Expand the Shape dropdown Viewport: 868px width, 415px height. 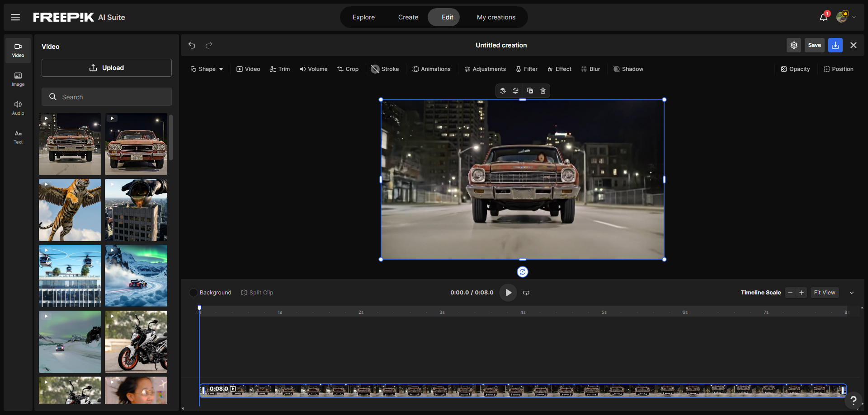coord(207,69)
